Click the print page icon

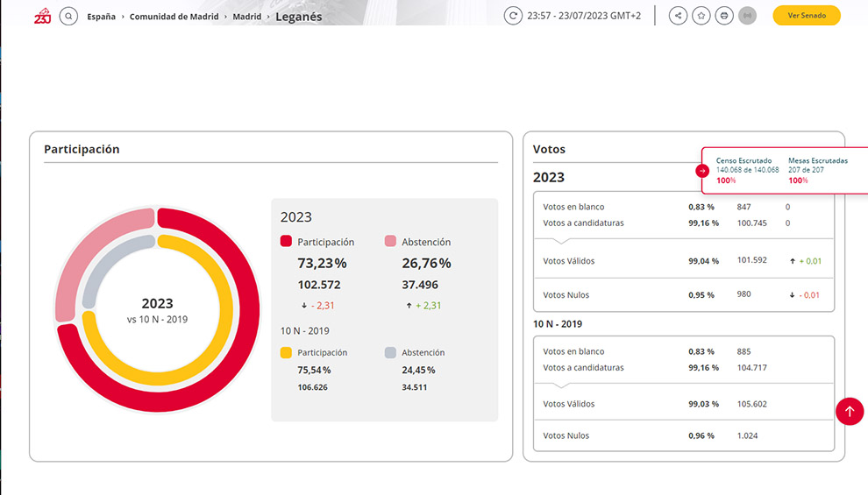click(x=723, y=16)
